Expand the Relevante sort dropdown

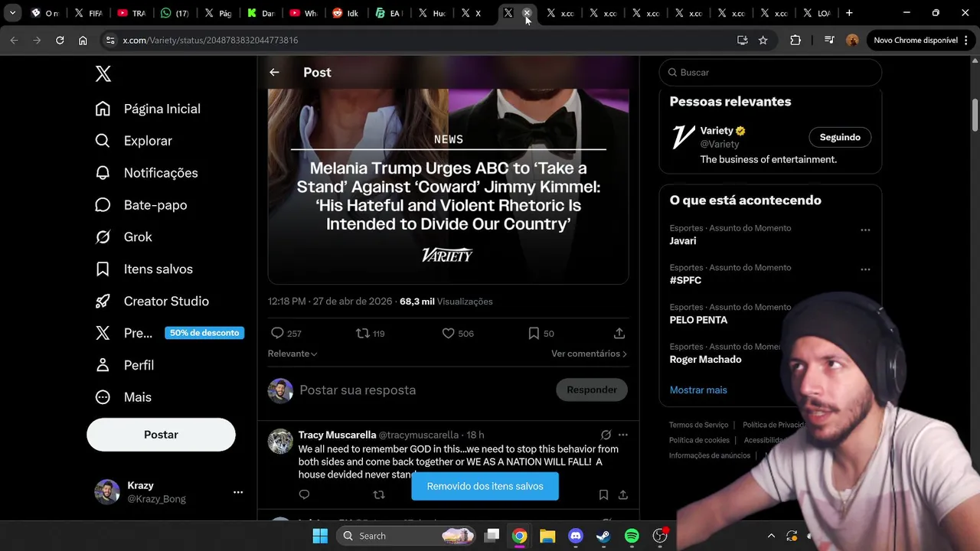(292, 354)
